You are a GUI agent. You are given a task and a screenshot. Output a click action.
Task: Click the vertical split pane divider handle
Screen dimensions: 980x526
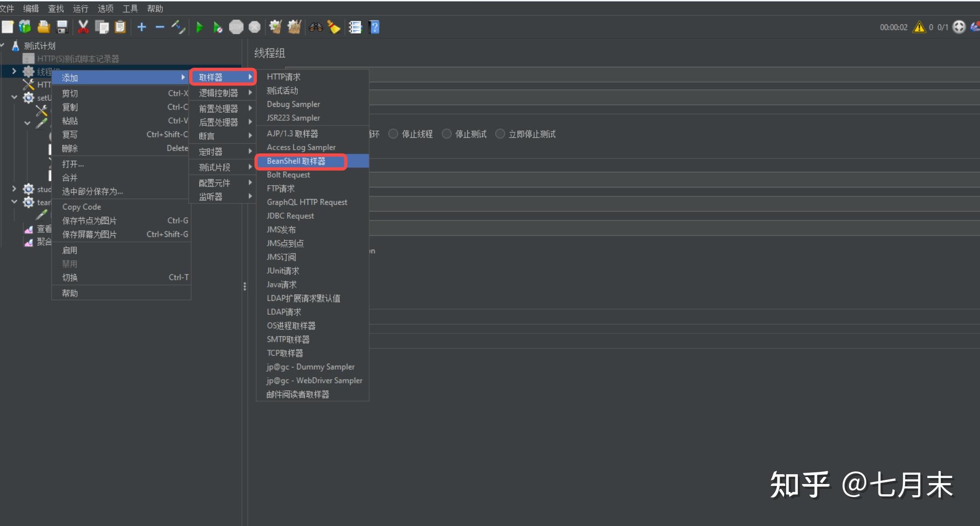pyautogui.click(x=245, y=286)
